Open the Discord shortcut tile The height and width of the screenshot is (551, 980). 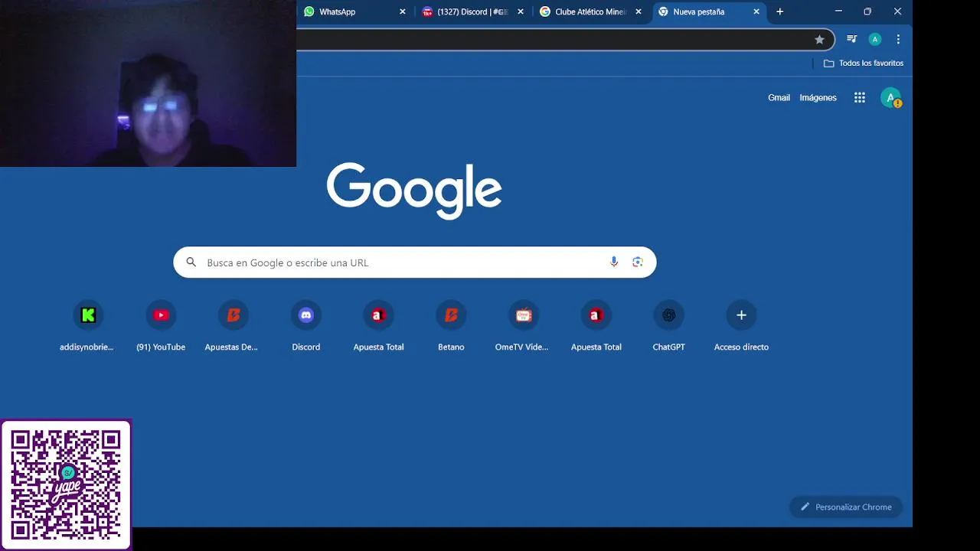tap(305, 325)
